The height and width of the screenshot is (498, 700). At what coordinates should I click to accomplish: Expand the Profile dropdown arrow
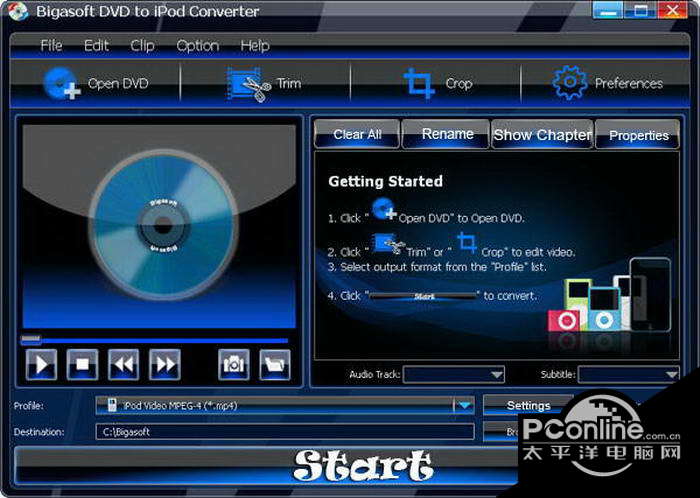[x=464, y=405]
